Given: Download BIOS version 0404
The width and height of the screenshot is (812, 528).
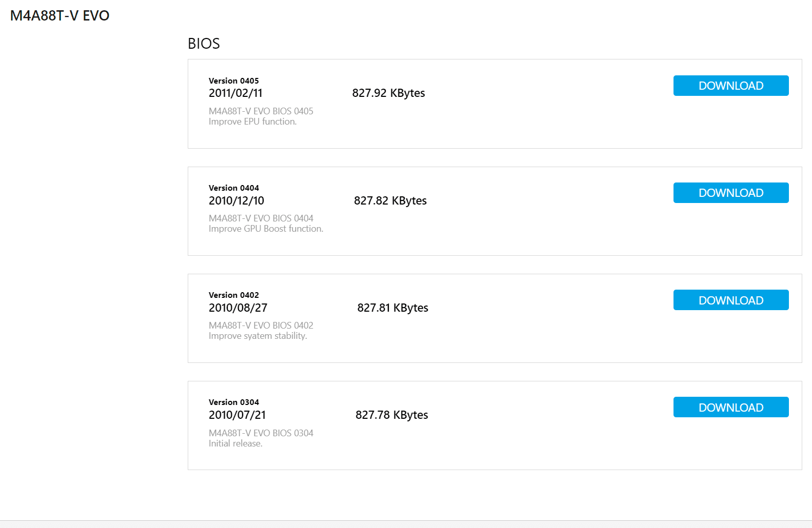Looking at the screenshot, I should (731, 193).
